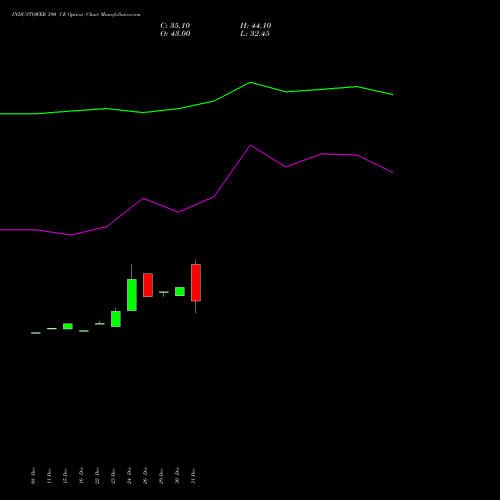Select the green candle above 30 Dec
This screenshot has width=500, height=500.
tap(180, 292)
